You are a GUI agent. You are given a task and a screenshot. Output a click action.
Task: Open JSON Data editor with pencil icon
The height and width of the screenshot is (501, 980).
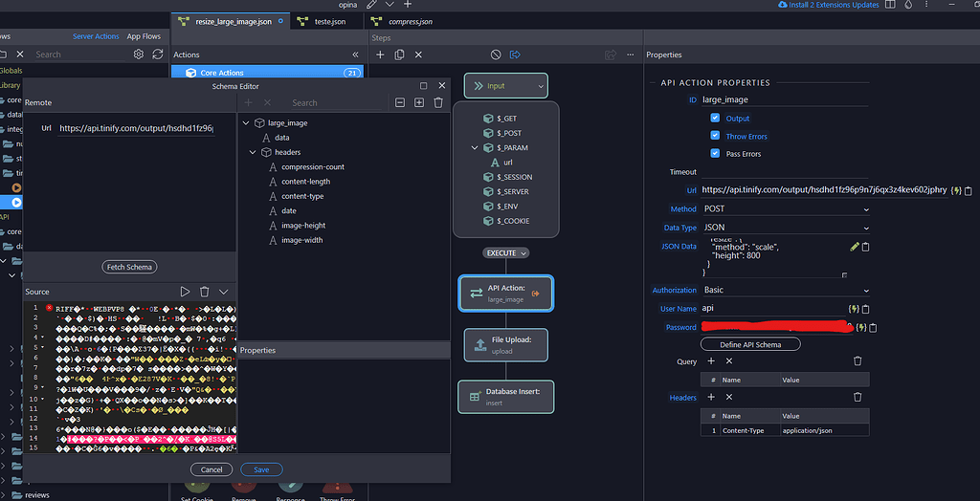[854, 247]
